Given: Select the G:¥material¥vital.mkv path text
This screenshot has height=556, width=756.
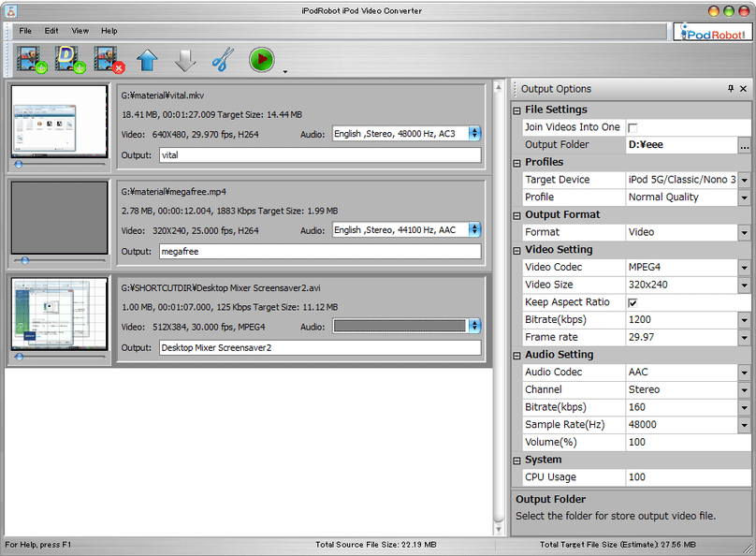Looking at the screenshot, I should coord(163,95).
